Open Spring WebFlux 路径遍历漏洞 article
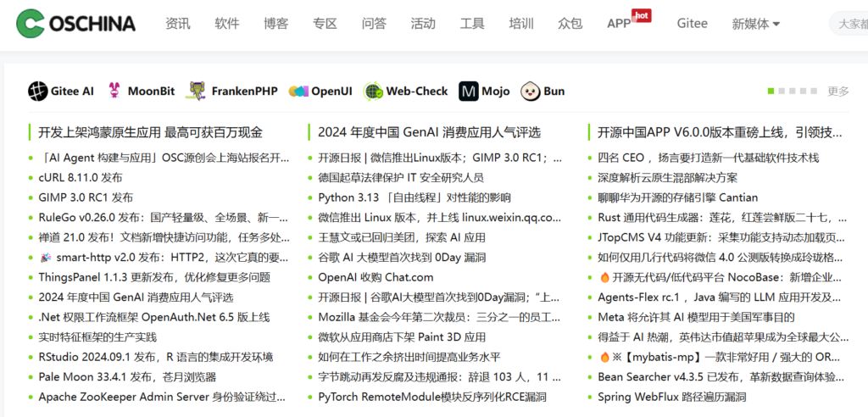This screenshot has width=868, height=417. [x=671, y=397]
